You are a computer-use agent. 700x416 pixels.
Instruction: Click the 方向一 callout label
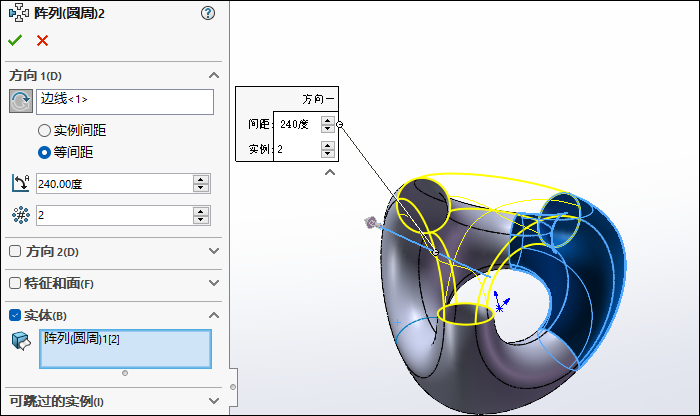pyautogui.click(x=318, y=99)
